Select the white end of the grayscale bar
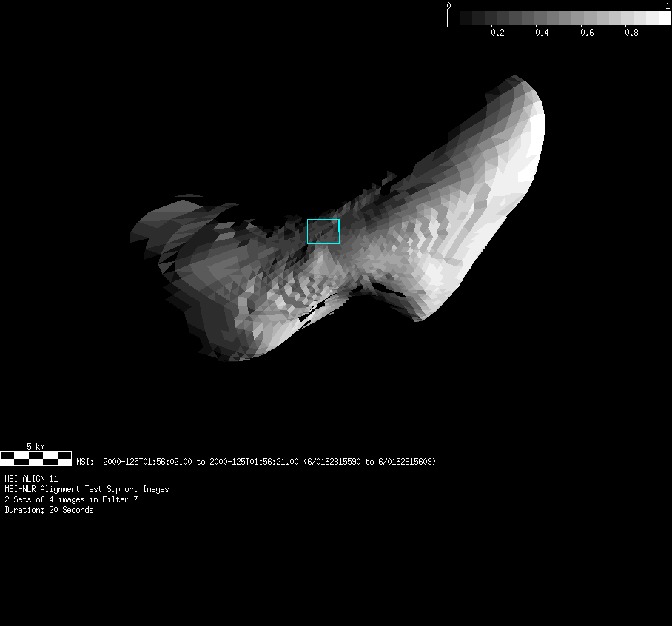The height and width of the screenshot is (626, 672). coord(664,18)
